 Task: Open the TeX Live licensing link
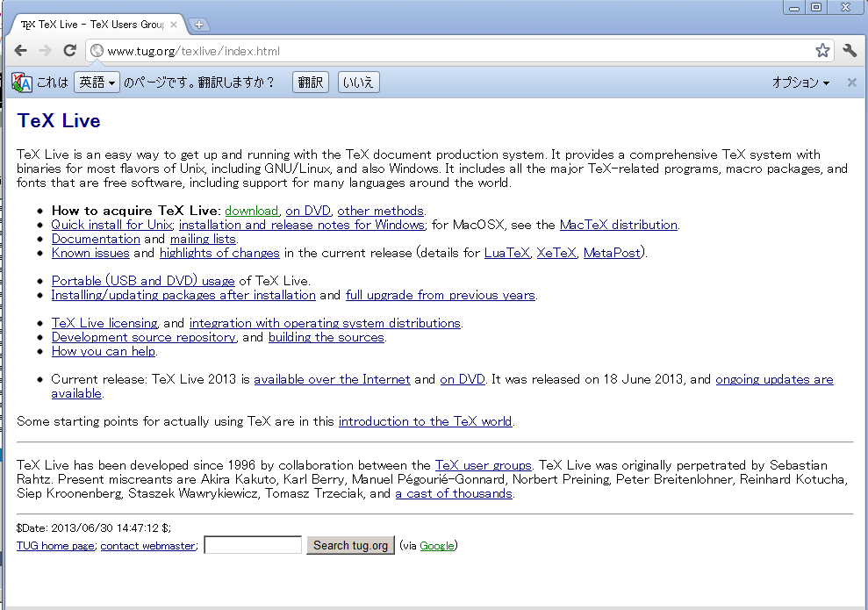point(104,323)
